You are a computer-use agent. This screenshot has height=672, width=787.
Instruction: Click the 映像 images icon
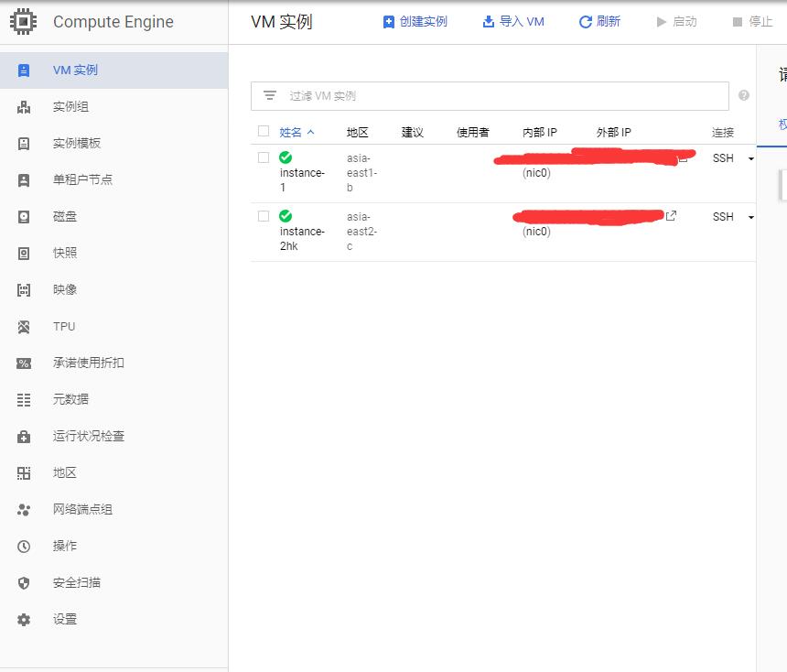[24, 290]
